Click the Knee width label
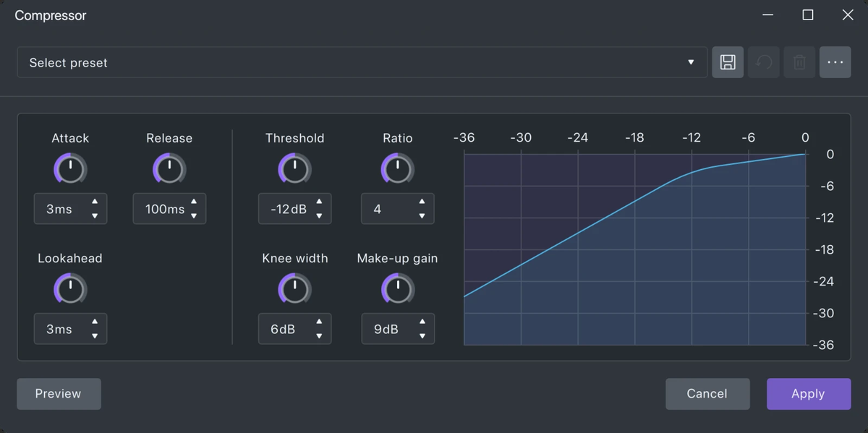 pos(295,258)
